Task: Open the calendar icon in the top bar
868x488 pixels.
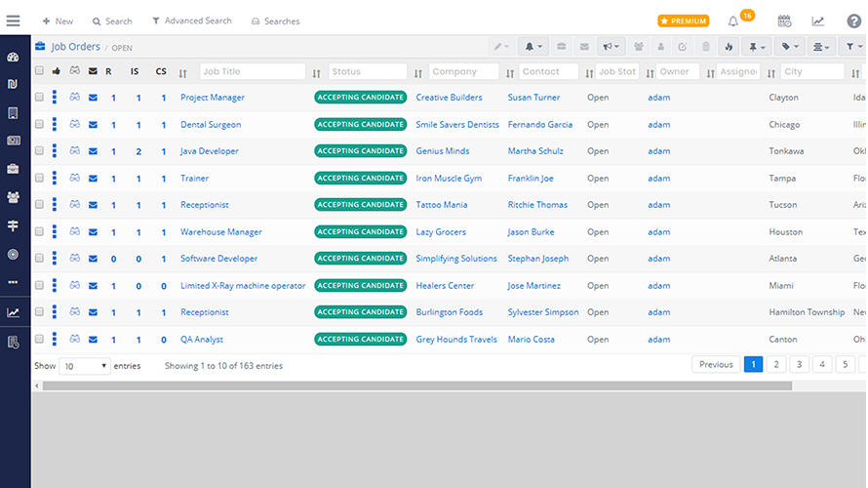Action: coord(784,20)
